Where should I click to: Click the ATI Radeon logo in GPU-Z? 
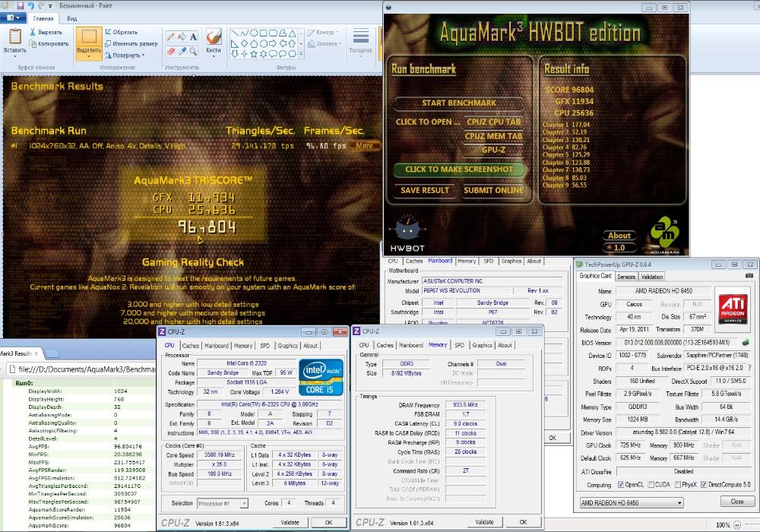click(x=733, y=309)
